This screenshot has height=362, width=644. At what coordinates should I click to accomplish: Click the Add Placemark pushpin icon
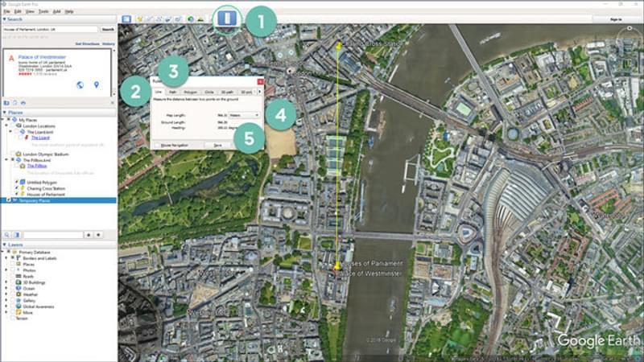pos(140,19)
